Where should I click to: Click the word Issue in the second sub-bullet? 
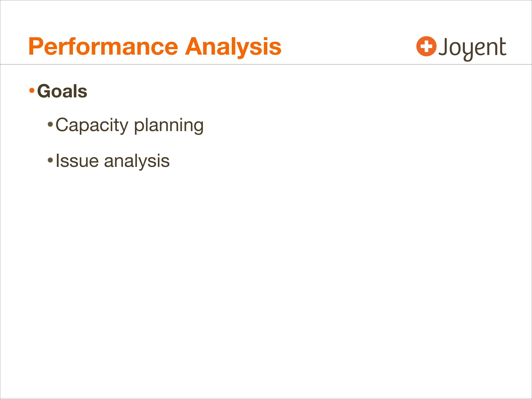pyautogui.click(x=77, y=161)
